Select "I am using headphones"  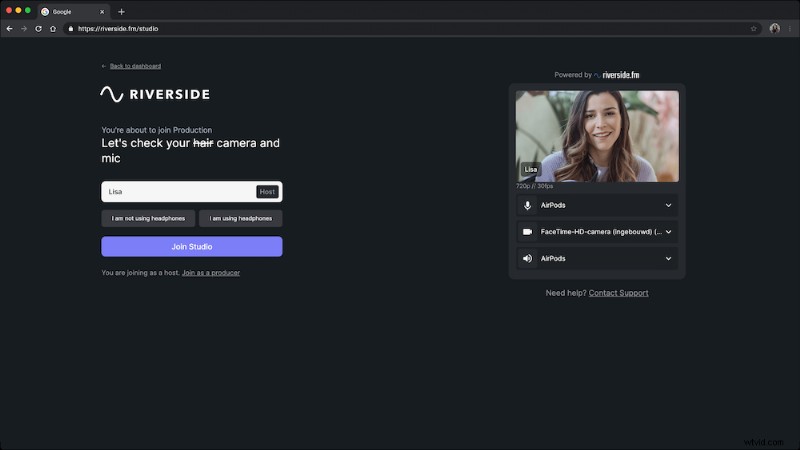[x=240, y=218]
